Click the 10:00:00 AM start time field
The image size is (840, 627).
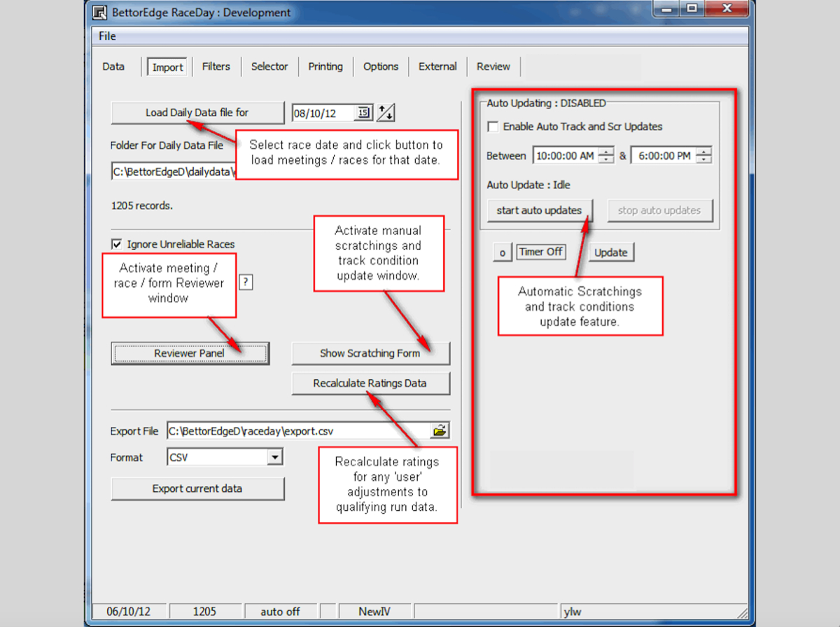coord(566,156)
